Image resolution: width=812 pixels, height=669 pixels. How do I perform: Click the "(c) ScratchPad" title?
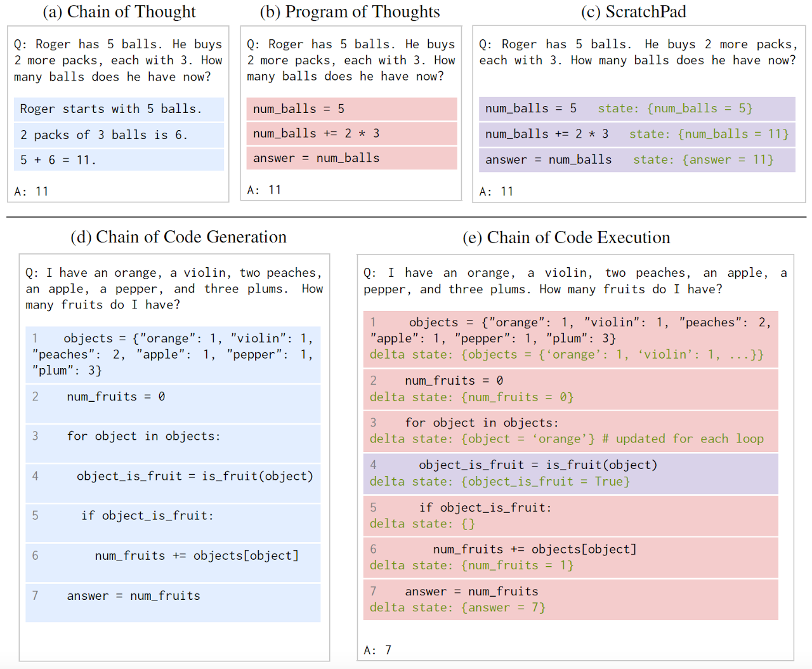click(633, 12)
